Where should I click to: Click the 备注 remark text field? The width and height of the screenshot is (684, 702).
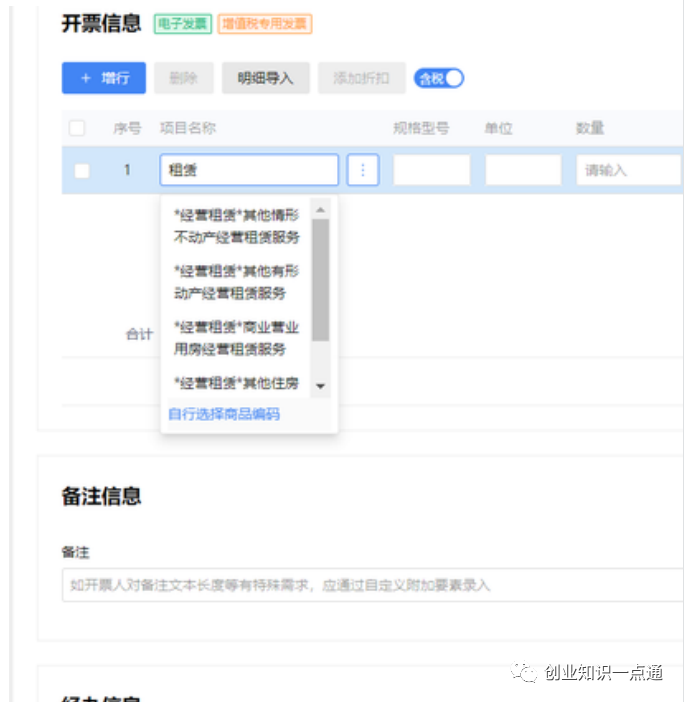372,585
